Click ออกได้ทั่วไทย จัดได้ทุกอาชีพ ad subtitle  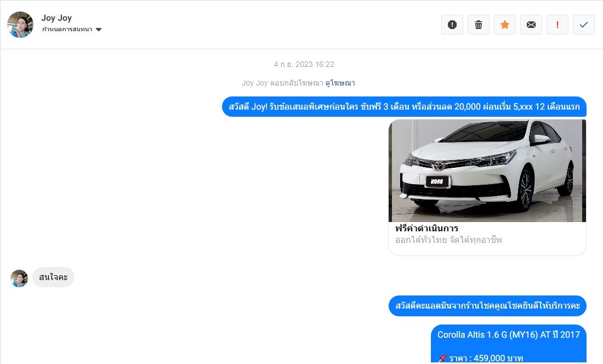pos(449,240)
